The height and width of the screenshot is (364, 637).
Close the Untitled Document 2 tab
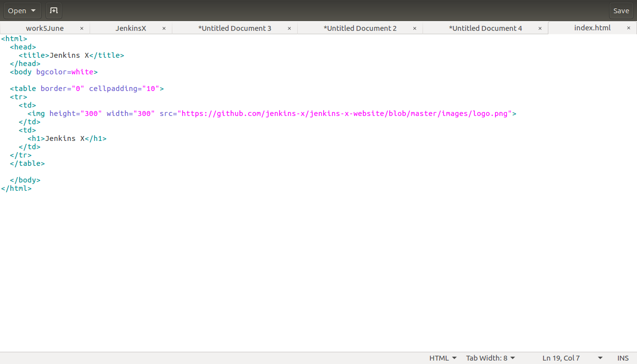point(415,28)
